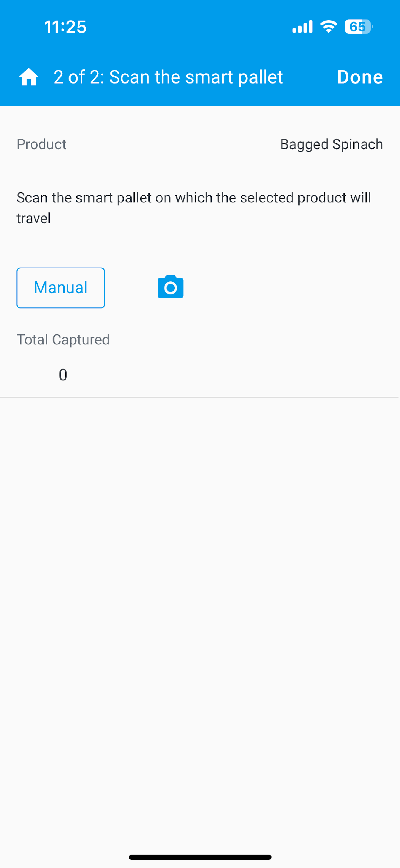Tap the scan instruction text
Viewport: 400px width, 868px height.
click(194, 208)
